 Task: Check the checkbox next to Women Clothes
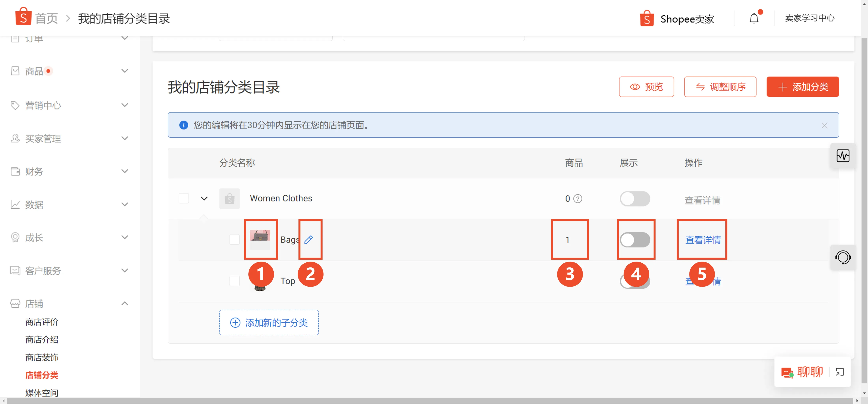tap(184, 198)
